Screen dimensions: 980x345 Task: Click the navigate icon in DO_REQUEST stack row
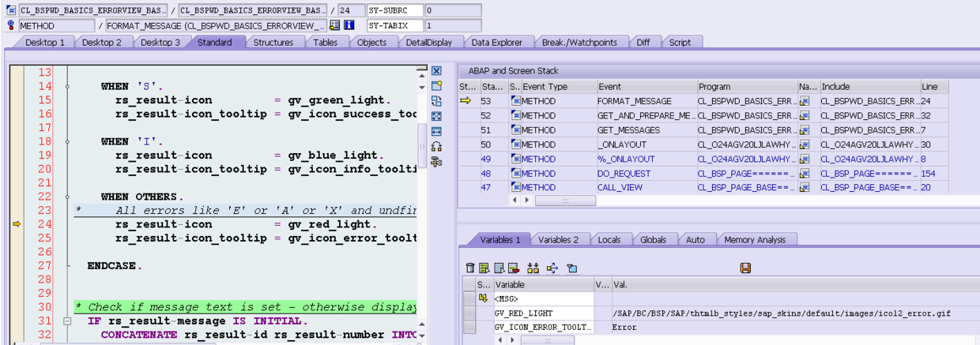(805, 173)
